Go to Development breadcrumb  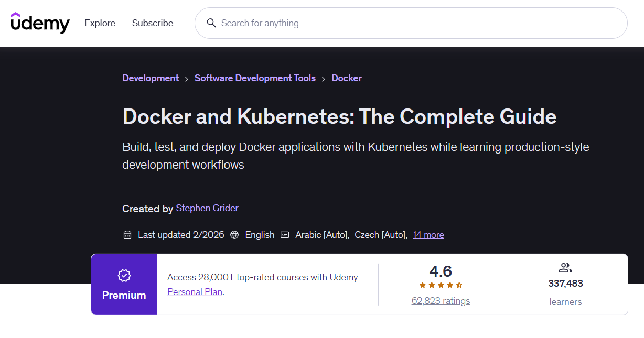[151, 78]
